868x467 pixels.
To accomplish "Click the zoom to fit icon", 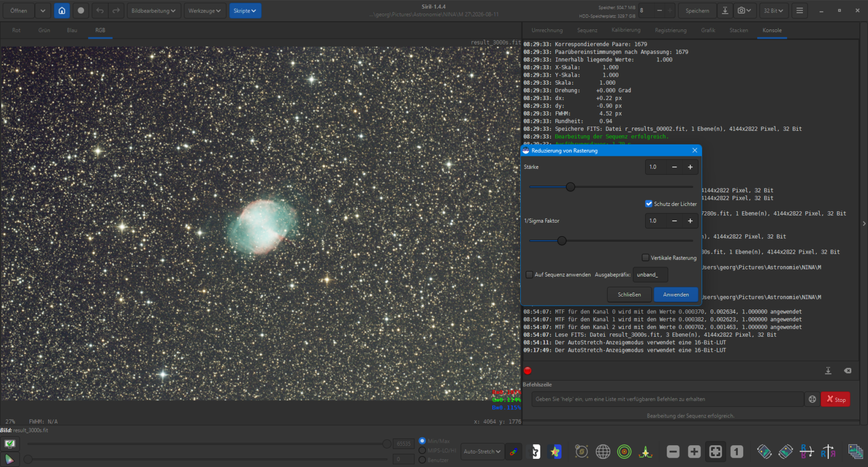I will [x=716, y=452].
